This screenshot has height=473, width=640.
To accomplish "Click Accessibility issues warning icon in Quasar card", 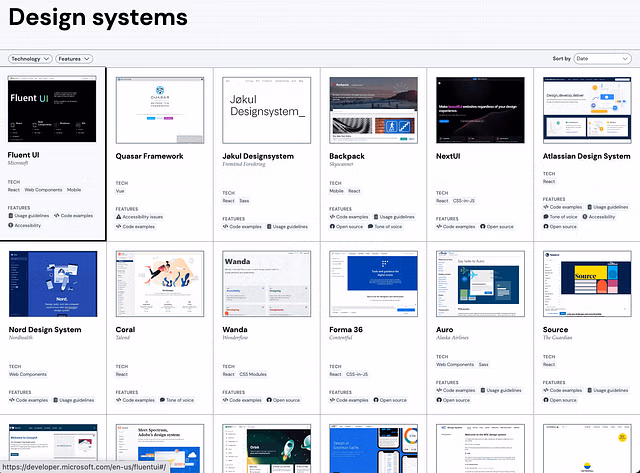I will tap(119, 217).
